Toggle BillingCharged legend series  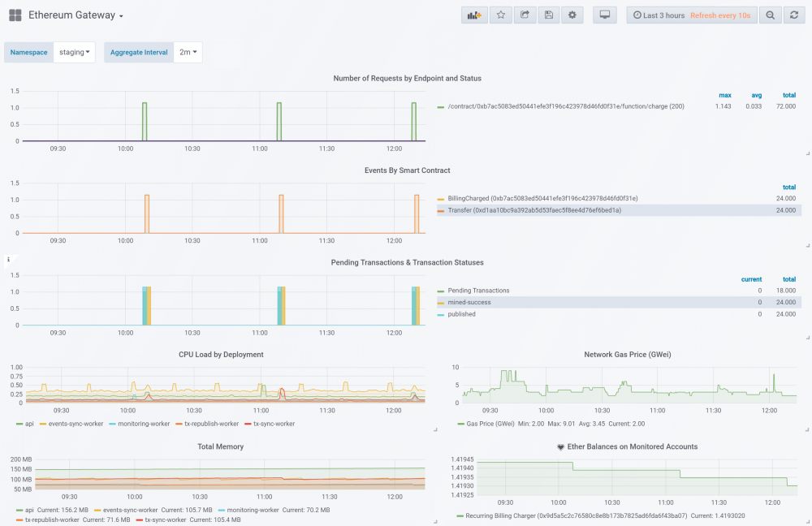pyautogui.click(x=542, y=199)
